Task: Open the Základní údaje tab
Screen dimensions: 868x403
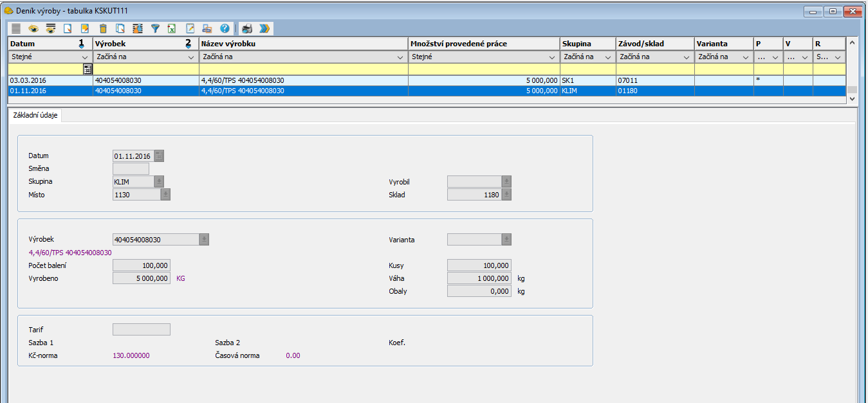Action: 35,116
